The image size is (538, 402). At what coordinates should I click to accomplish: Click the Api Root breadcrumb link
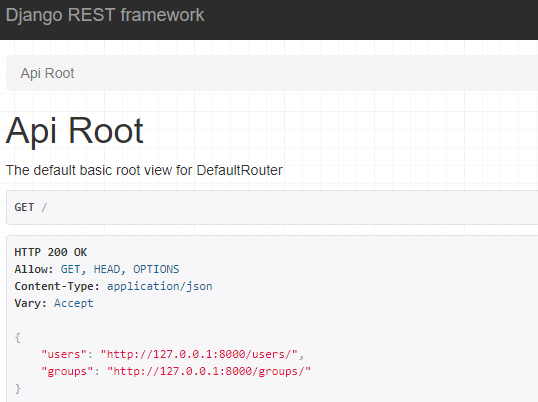[x=47, y=73]
